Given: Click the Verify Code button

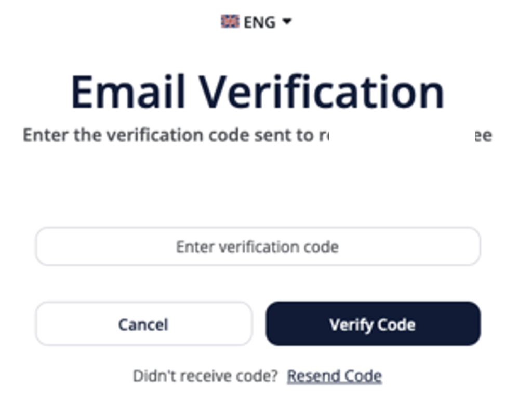Looking at the screenshot, I should (x=373, y=324).
